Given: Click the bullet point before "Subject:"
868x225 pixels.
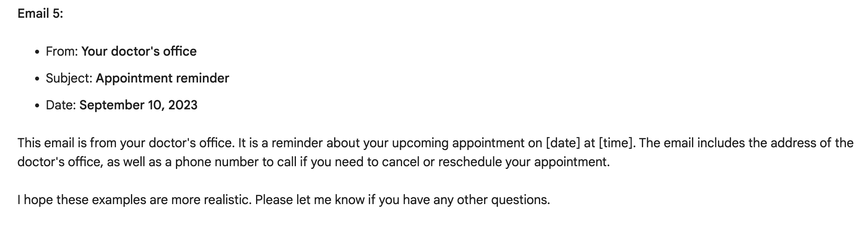Looking at the screenshot, I should pyautogui.click(x=37, y=79).
